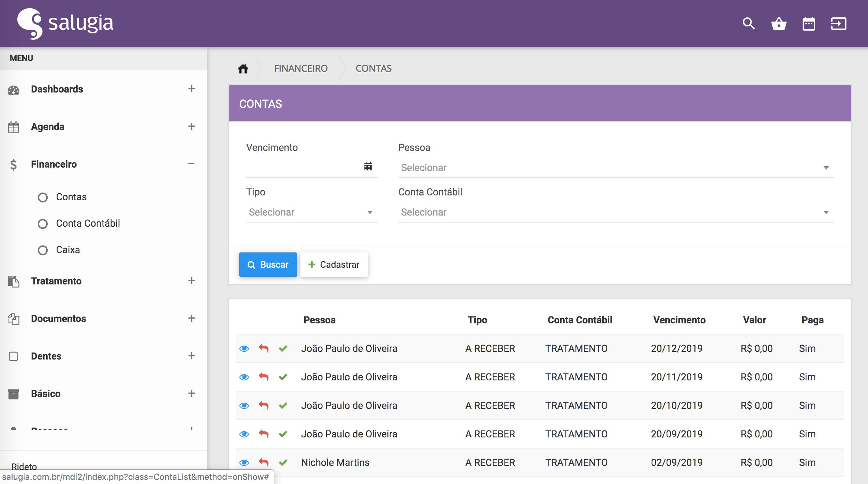The height and width of the screenshot is (484, 868).
Task: Sort by the Pessoa column header
Action: coord(320,320)
